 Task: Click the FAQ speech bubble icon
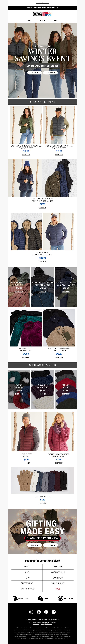(x=40, y=598)
